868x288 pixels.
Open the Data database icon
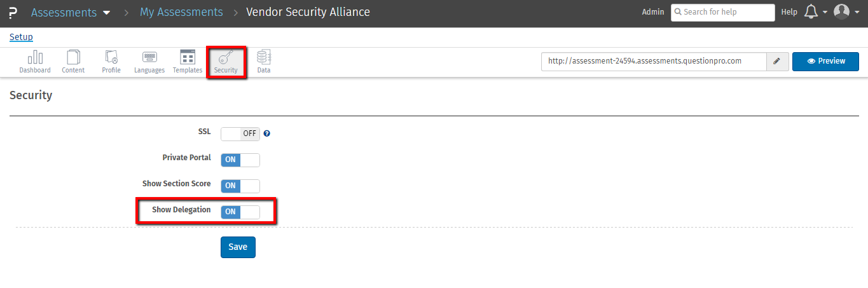264,58
